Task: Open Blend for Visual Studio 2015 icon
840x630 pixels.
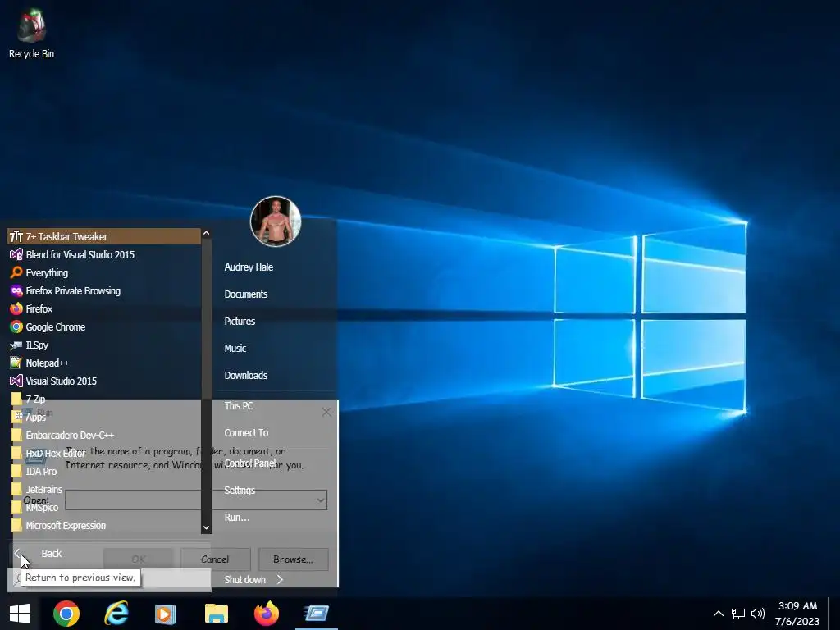Action: [16, 254]
